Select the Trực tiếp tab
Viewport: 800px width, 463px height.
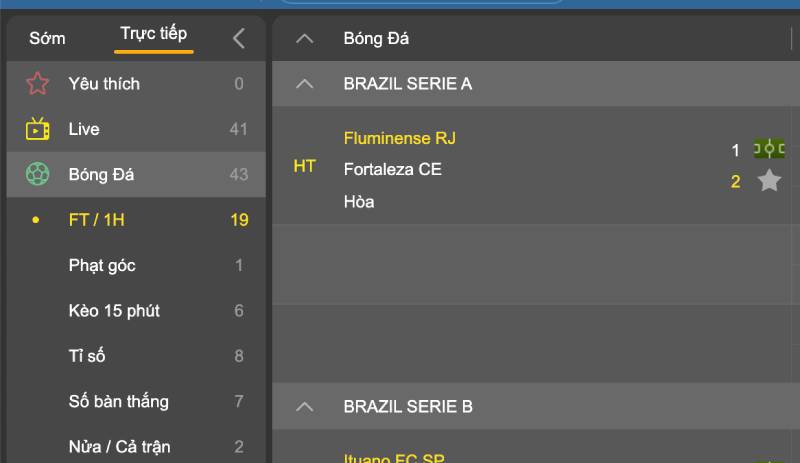[x=153, y=34]
